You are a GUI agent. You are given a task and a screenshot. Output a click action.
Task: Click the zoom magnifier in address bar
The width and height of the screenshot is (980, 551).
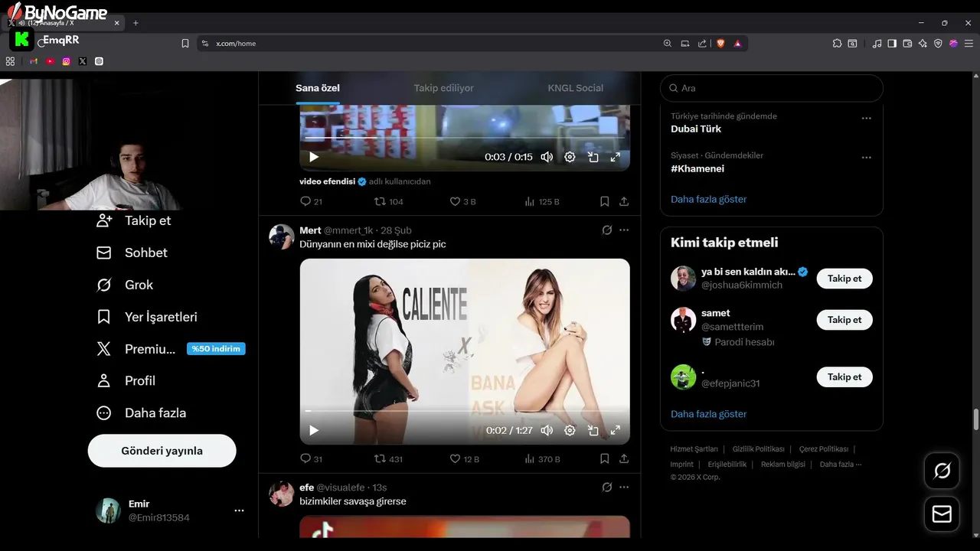point(668,44)
